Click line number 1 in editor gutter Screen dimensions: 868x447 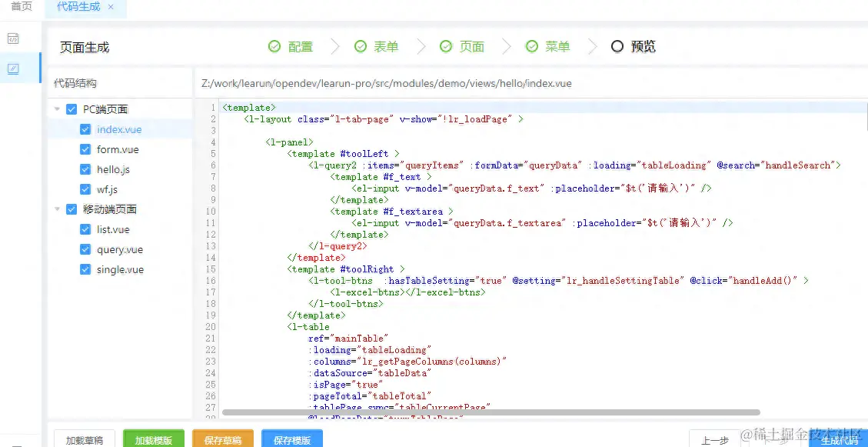pyautogui.click(x=213, y=108)
